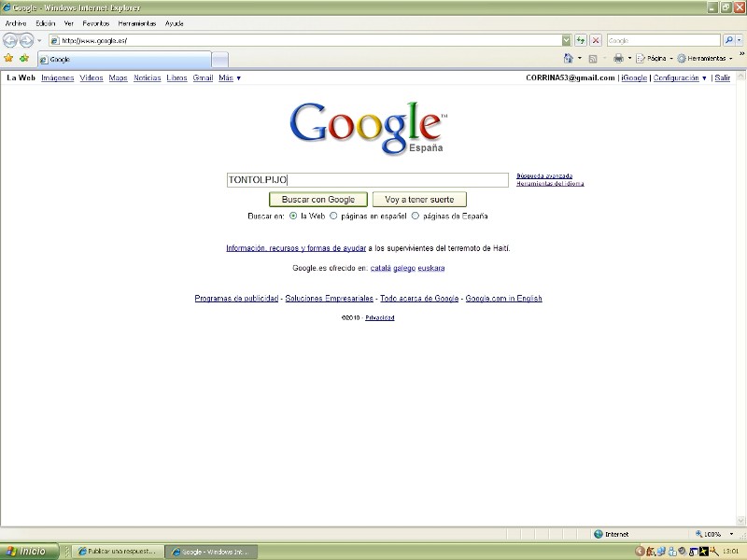The height and width of the screenshot is (560, 747).
Task: Click the toolbar Google search box
Action: [x=664, y=40]
